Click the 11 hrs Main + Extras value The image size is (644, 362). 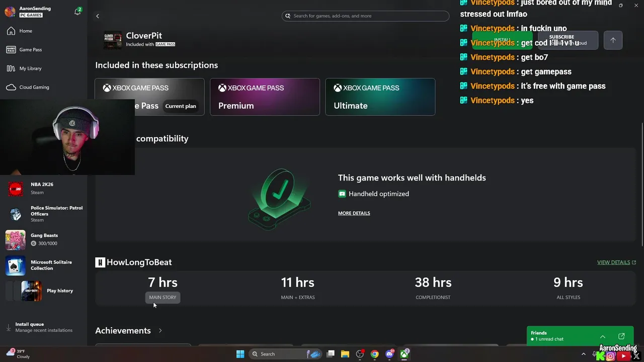click(x=297, y=283)
